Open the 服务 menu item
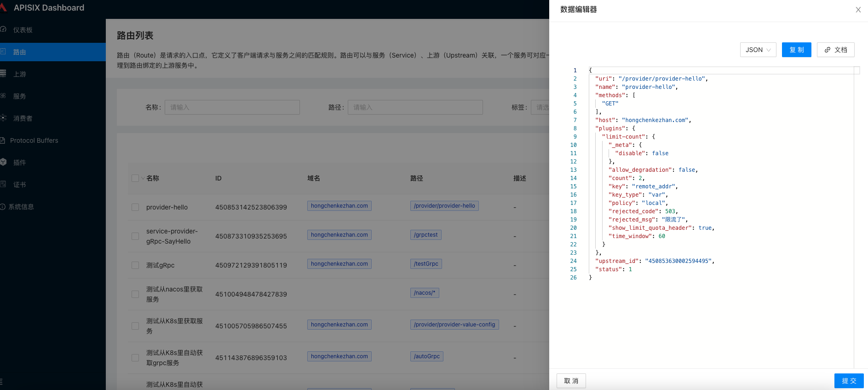The image size is (868, 390). 53,96
